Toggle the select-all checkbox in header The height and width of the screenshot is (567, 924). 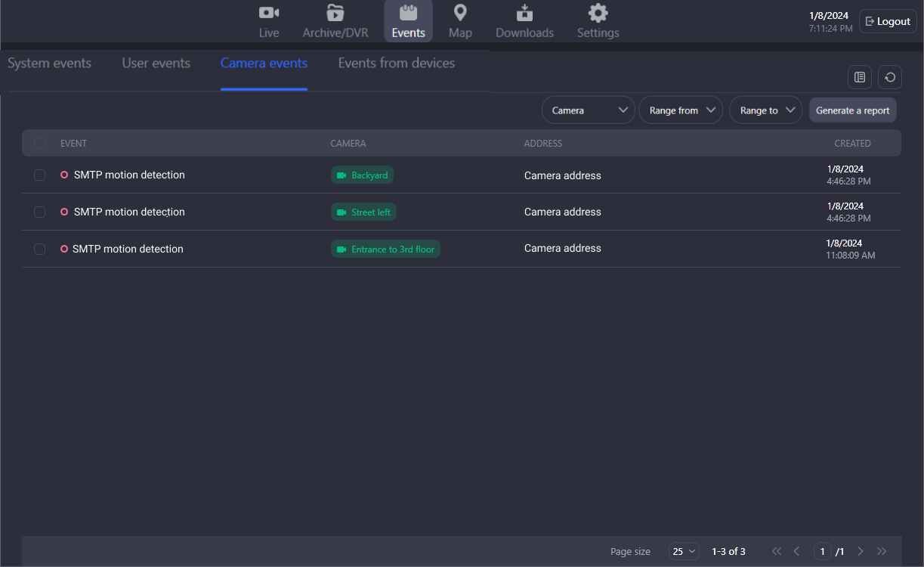click(x=40, y=144)
